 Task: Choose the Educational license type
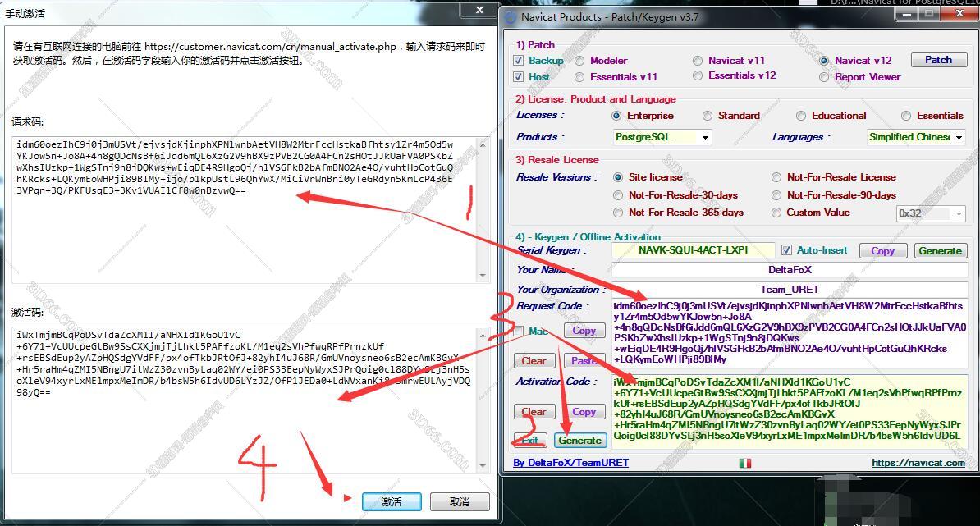pos(801,116)
